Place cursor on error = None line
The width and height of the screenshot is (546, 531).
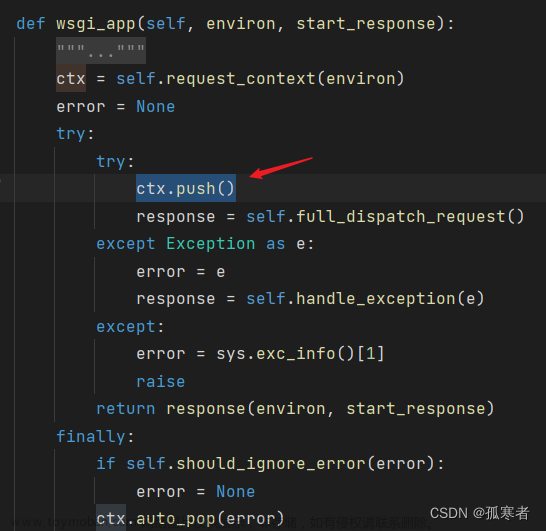[x=116, y=106]
